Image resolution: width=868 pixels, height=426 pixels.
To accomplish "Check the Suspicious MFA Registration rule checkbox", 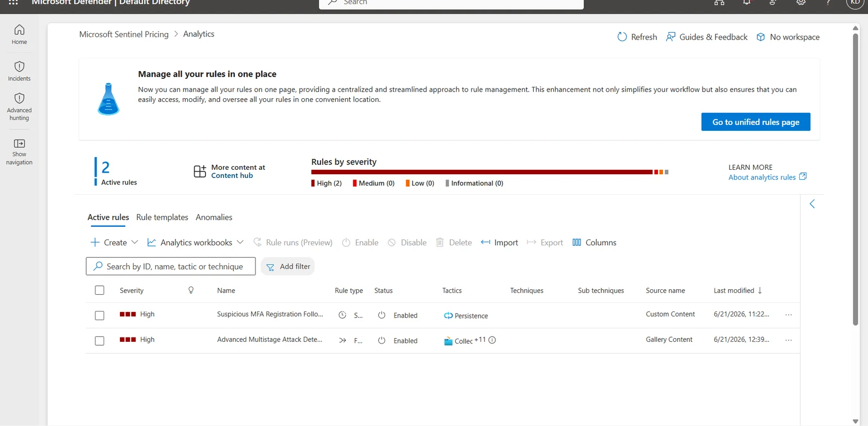I will coord(99,315).
